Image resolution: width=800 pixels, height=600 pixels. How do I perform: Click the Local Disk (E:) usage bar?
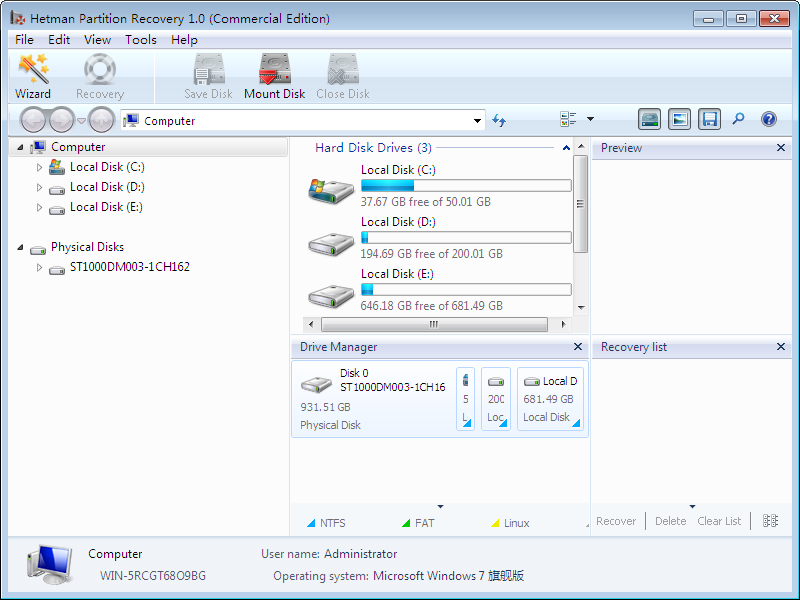coord(466,289)
